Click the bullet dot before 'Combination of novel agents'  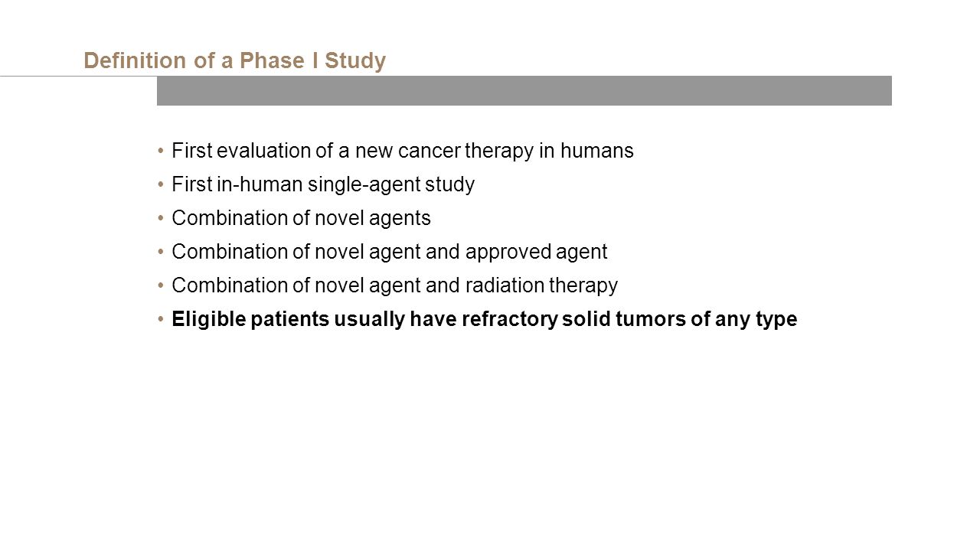[161, 219]
